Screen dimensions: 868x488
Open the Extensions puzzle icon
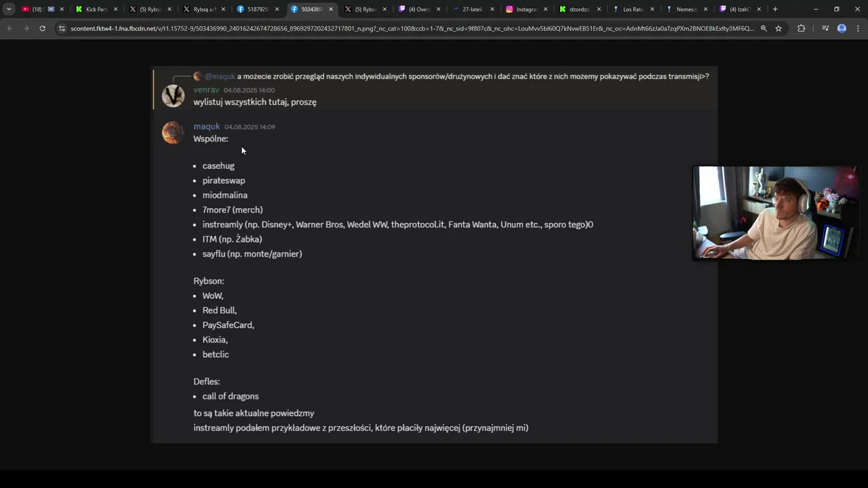click(801, 28)
